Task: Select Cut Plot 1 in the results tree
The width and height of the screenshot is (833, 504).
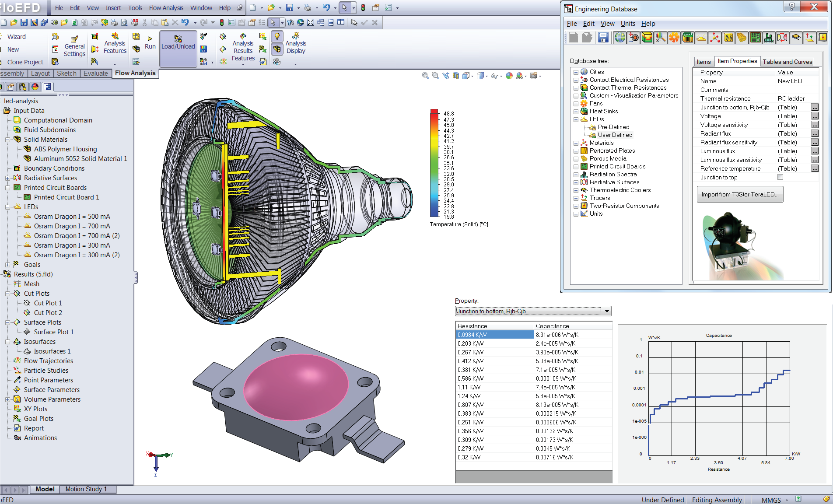Action: pyautogui.click(x=48, y=303)
